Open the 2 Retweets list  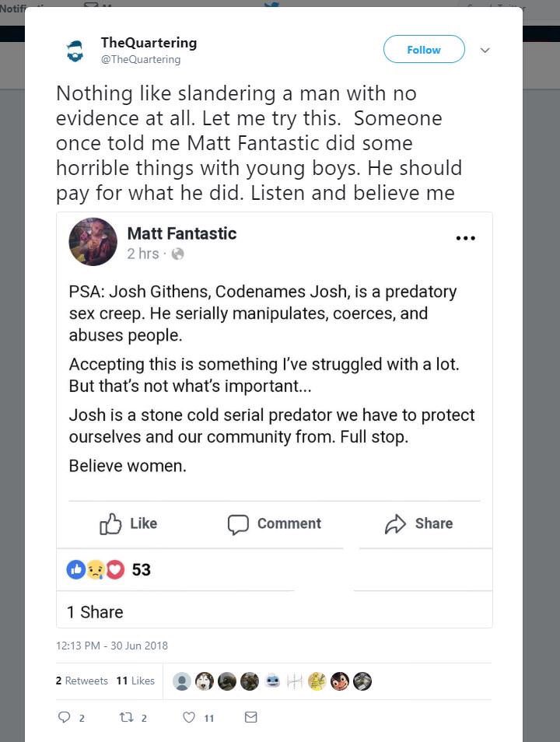[x=82, y=681]
